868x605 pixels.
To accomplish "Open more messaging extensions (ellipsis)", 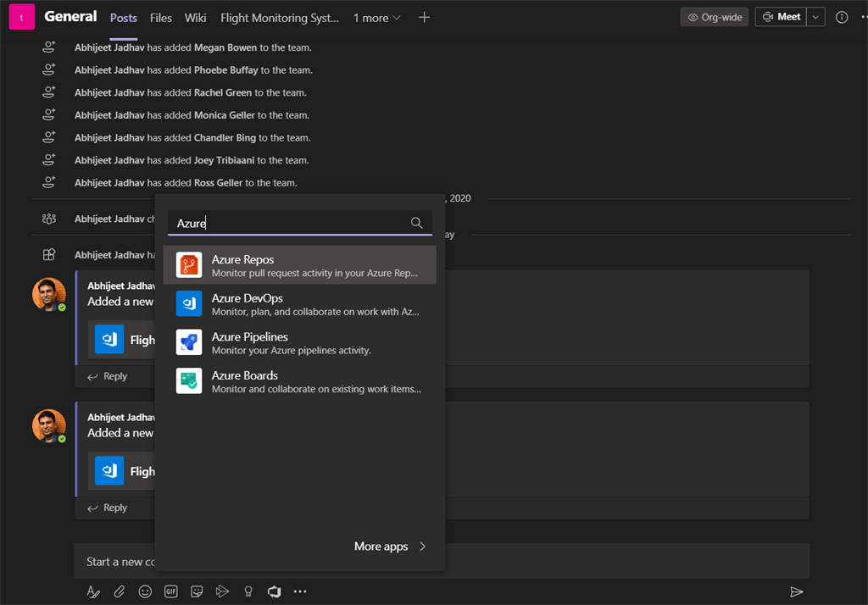I will 300,591.
